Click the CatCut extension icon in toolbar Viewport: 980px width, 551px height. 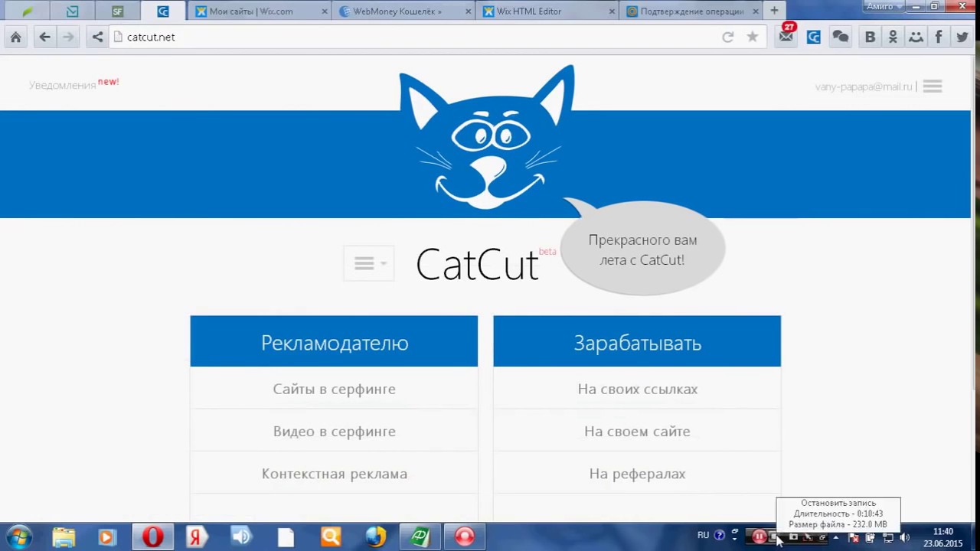(x=814, y=37)
